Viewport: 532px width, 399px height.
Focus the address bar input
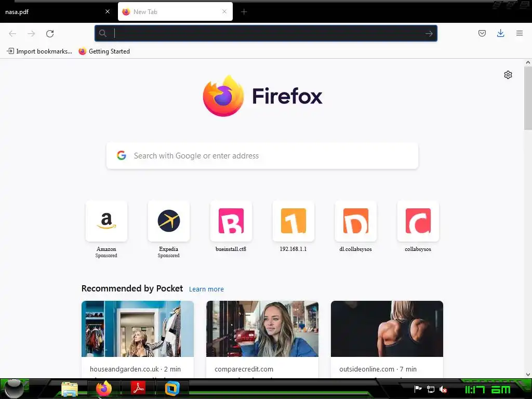point(266,33)
